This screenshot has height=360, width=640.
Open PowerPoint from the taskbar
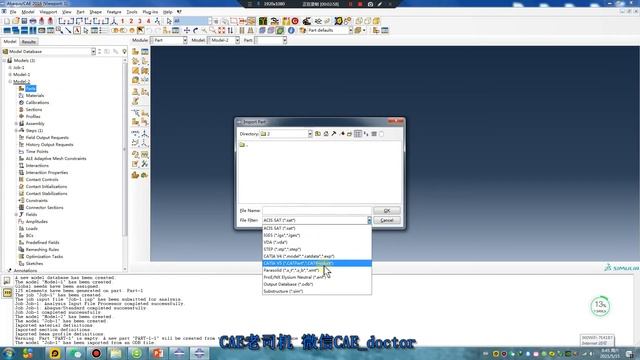tap(158, 353)
